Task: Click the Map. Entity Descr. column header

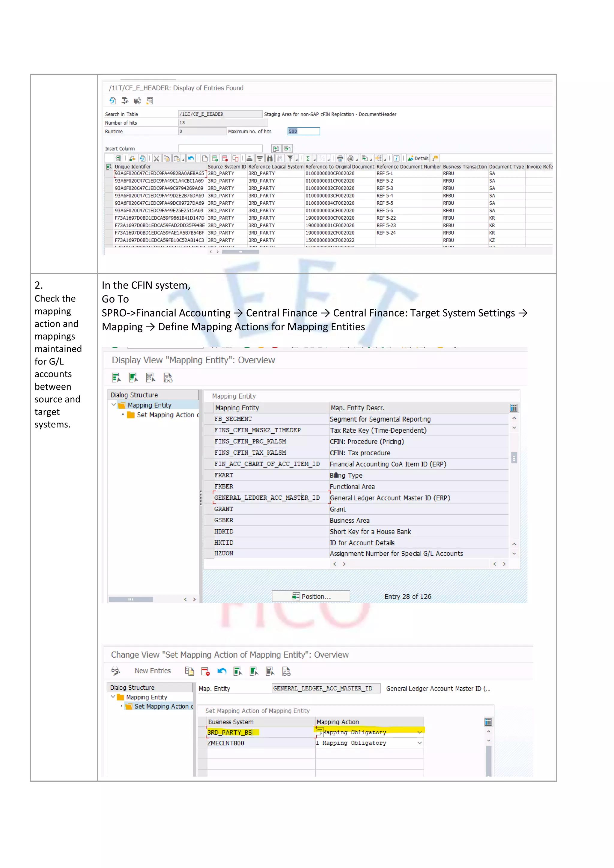Action: pos(419,408)
